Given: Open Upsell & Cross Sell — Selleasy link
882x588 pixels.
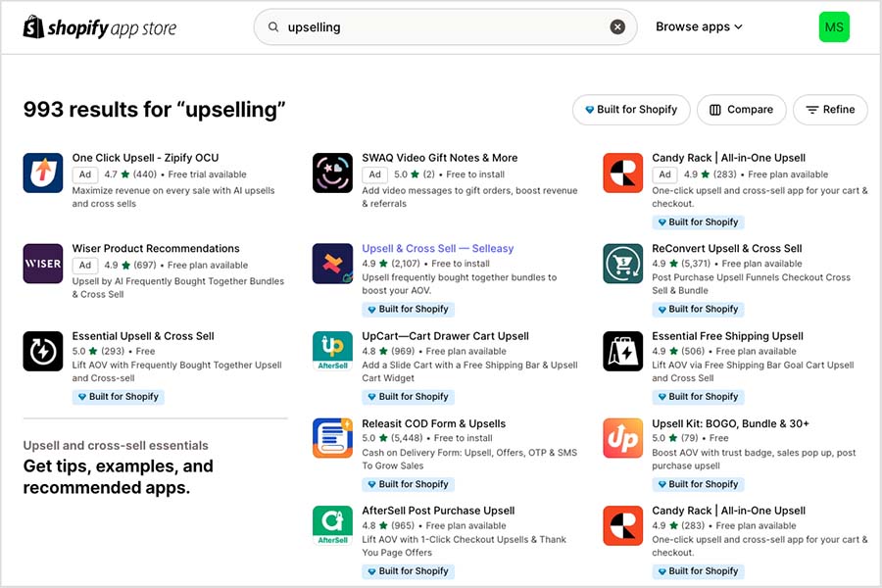Looking at the screenshot, I should pyautogui.click(x=438, y=249).
